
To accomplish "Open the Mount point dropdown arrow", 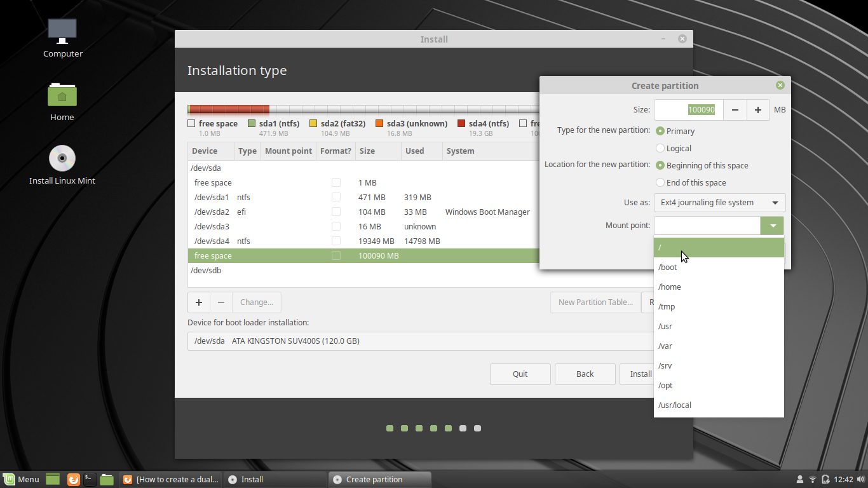I will tap(771, 226).
